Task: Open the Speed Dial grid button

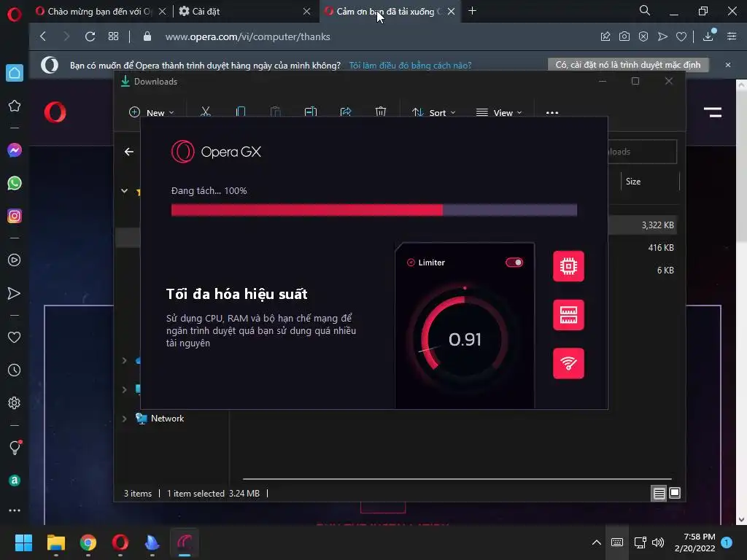Action: click(113, 36)
